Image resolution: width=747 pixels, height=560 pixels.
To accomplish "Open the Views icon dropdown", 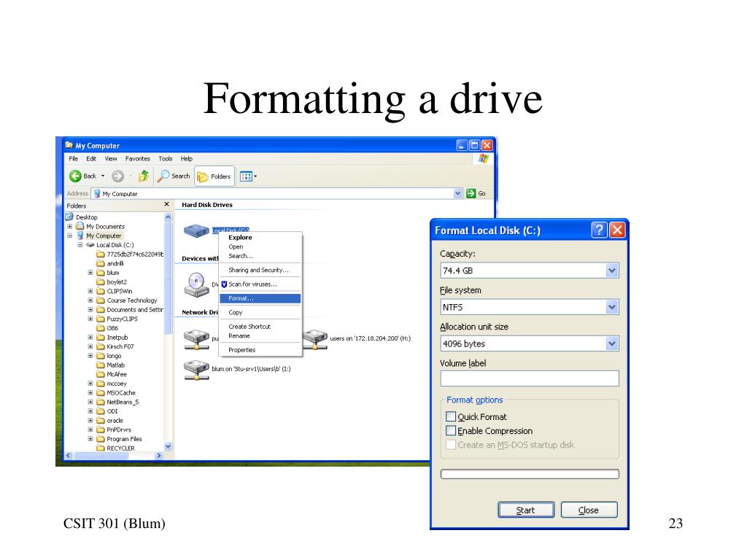I will pyautogui.click(x=248, y=176).
